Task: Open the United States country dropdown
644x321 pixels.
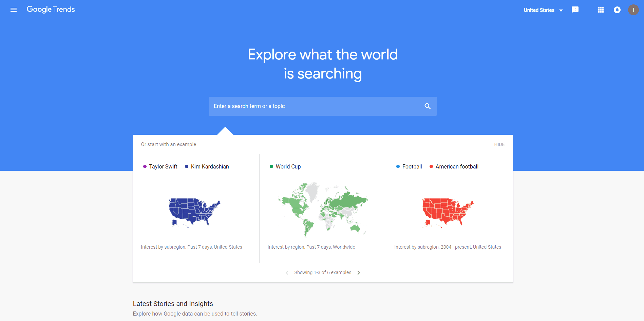Action: pos(543,10)
